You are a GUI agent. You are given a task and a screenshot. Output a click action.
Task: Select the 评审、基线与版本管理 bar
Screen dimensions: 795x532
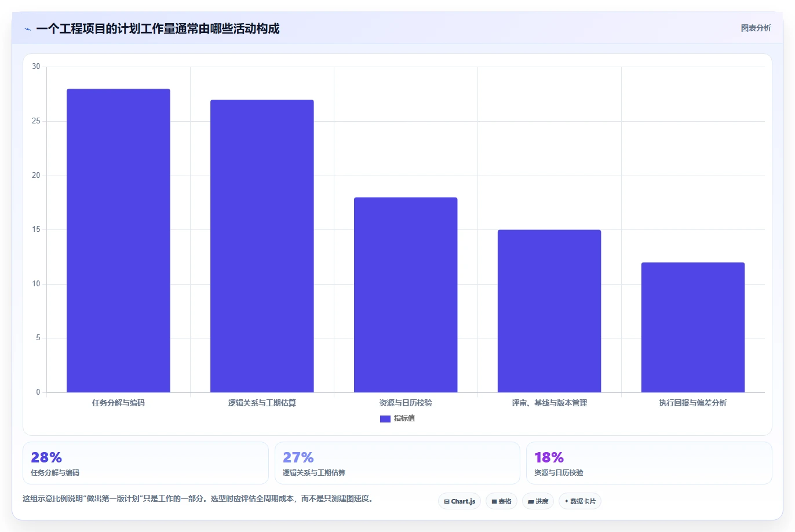point(549,311)
